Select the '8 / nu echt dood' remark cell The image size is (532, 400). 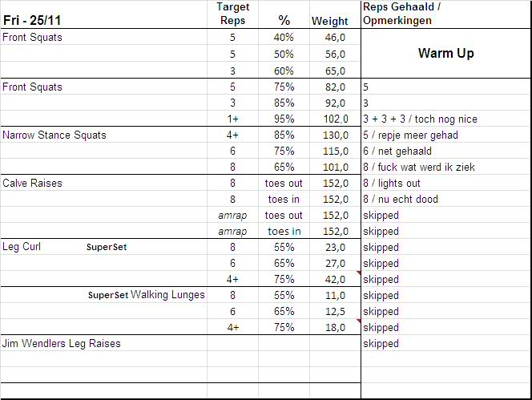coord(401,199)
